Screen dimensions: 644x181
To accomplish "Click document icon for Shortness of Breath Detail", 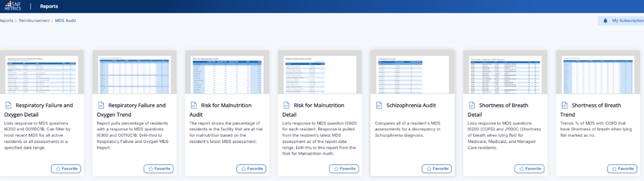I will click(x=472, y=106).
